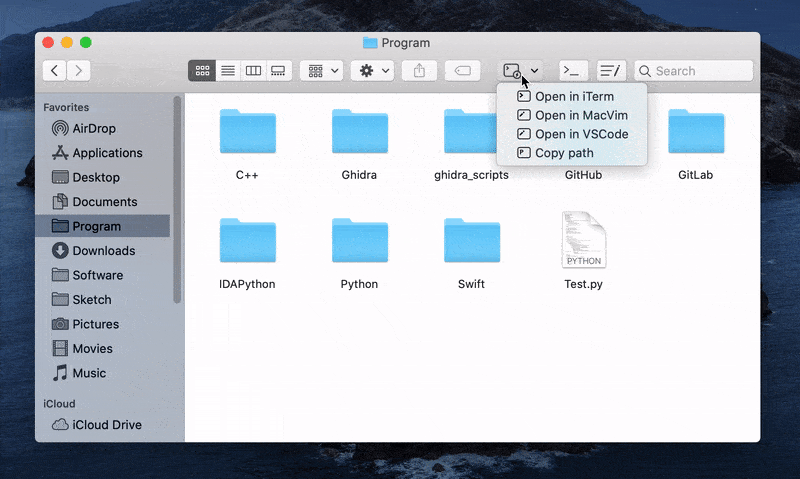This screenshot has width=800, height=479.
Task: Click the terminal prompt toolbar icon
Action: coord(572,71)
